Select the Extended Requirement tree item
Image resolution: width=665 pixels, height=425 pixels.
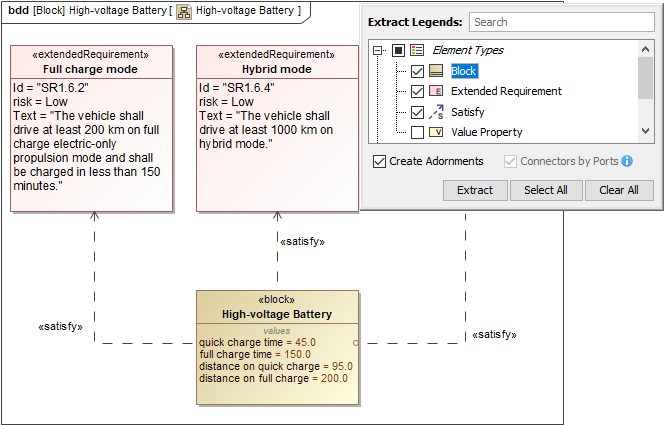click(506, 91)
